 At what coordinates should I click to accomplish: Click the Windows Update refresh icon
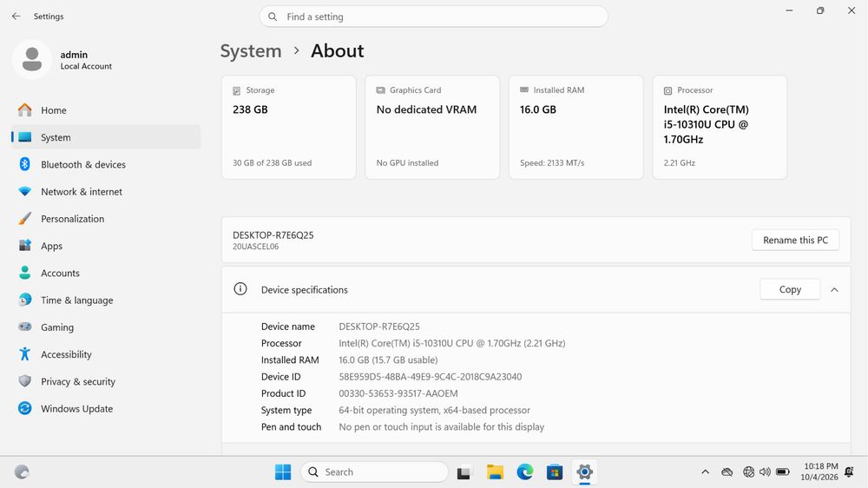pos(25,408)
